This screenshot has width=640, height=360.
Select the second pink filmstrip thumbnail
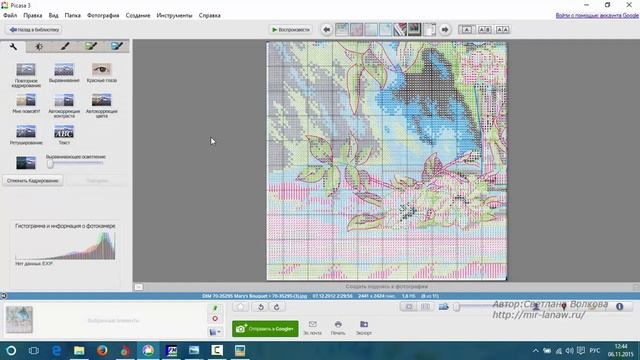(356, 29)
